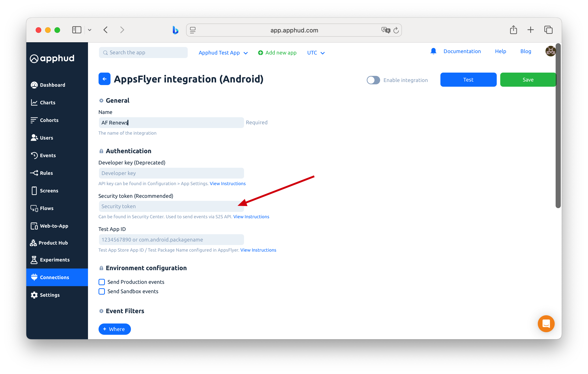Click the address bar app.apphud.com
Image resolution: width=588 pixels, height=374 pixels.
coord(294,30)
